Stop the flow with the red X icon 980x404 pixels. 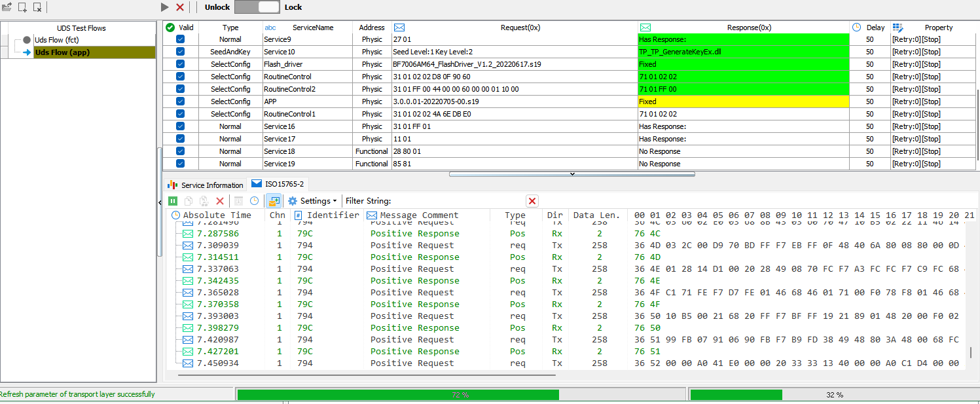pos(180,7)
